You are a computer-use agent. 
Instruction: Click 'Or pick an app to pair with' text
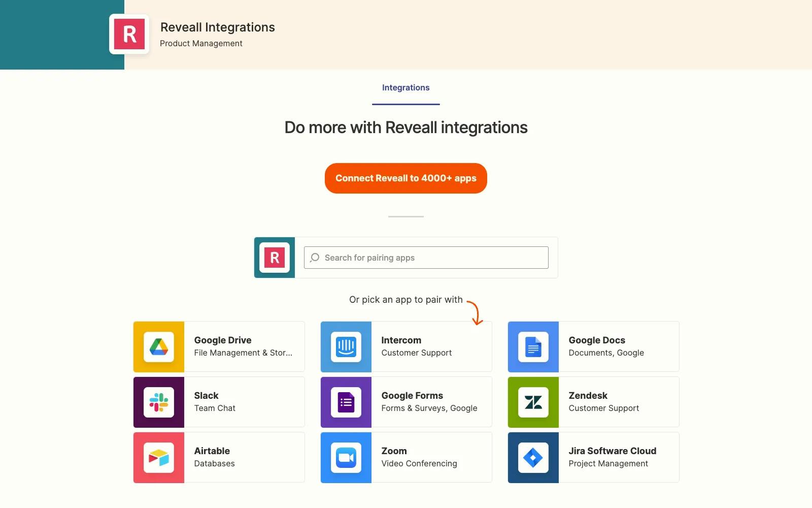click(x=406, y=300)
